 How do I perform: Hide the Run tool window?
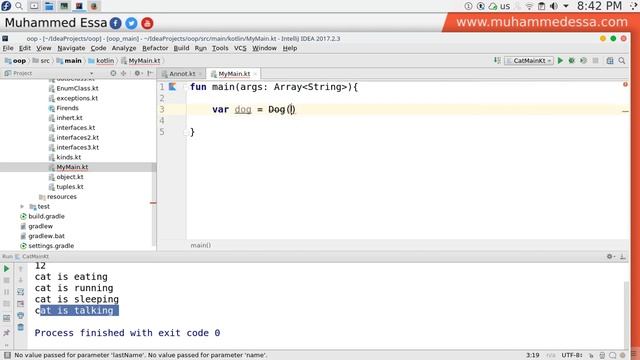(x=622, y=256)
